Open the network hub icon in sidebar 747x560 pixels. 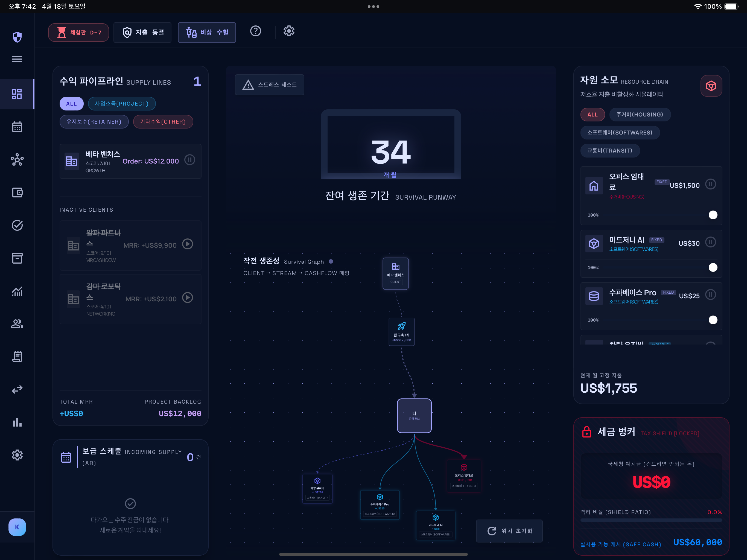click(x=17, y=160)
